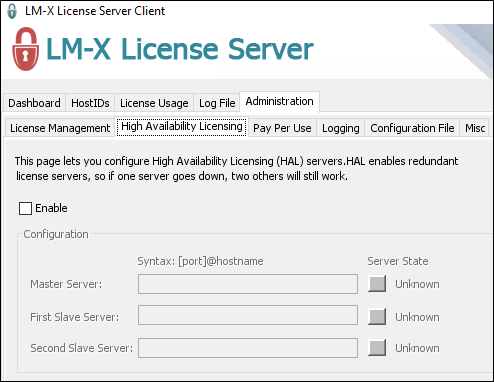Viewport: 494px width, 382px height.
Task: Open the Logging sub-tab
Action: coord(341,128)
